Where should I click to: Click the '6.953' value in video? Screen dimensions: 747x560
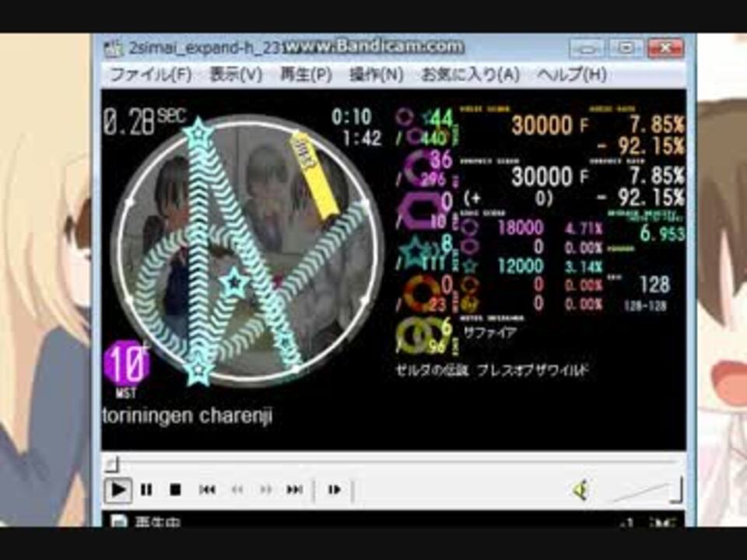(662, 233)
